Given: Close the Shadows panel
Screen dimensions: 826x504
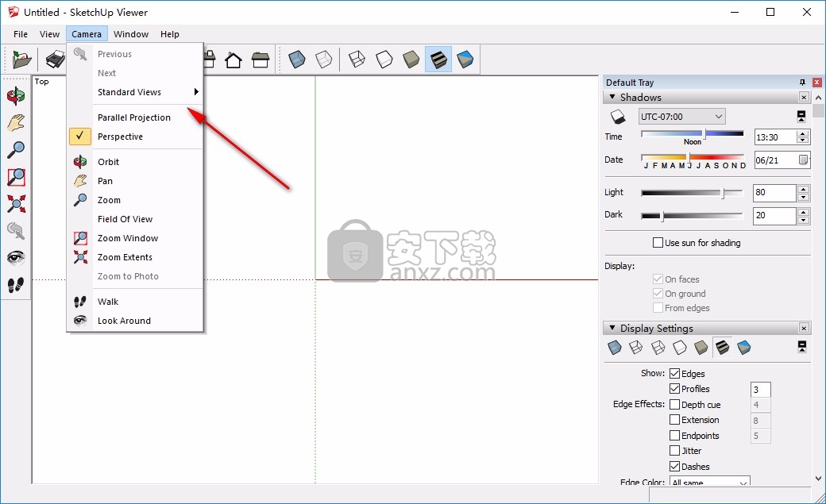Looking at the screenshot, I should [x=804, y=97].
